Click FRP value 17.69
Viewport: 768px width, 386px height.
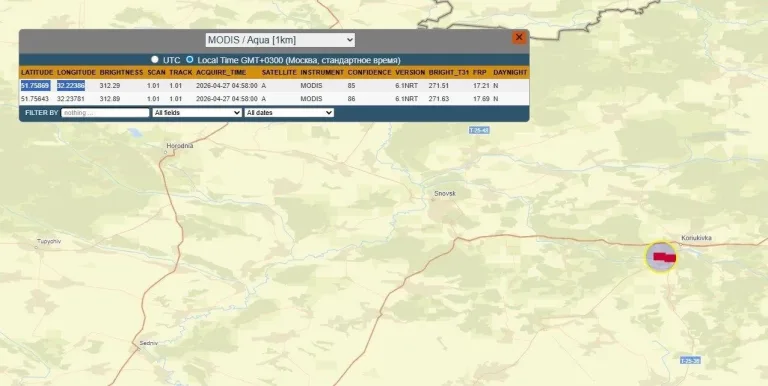(481, 99)
